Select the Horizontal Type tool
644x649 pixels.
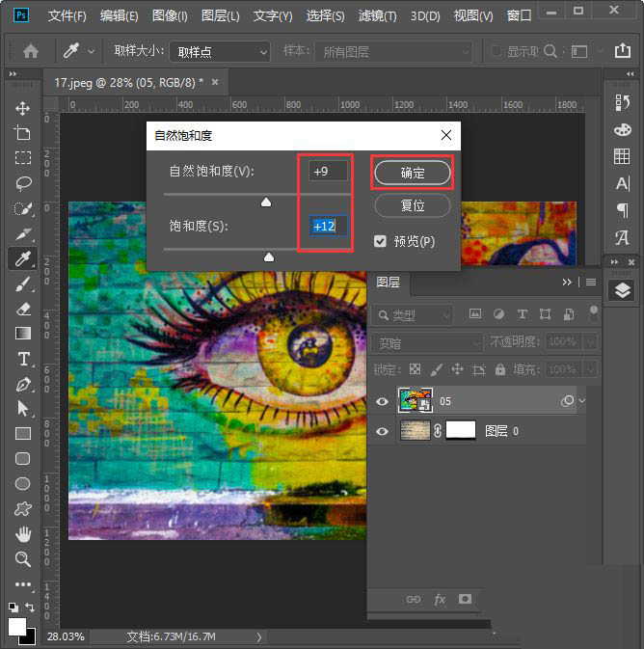(x=23, y=359)
